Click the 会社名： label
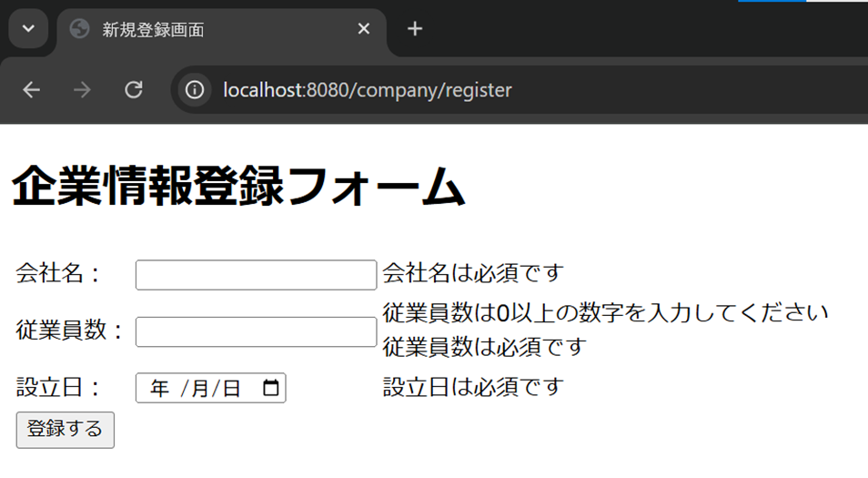 [58, 273]
